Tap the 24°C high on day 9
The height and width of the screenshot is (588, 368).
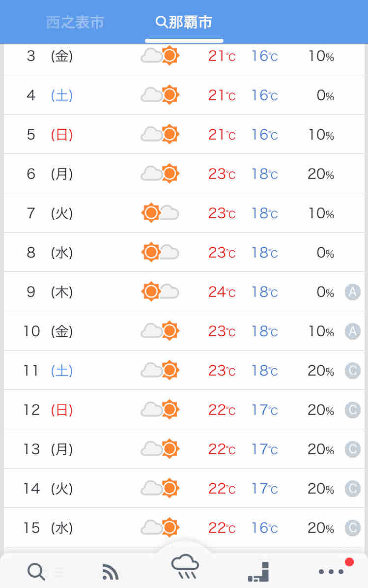tap(222, 292)
